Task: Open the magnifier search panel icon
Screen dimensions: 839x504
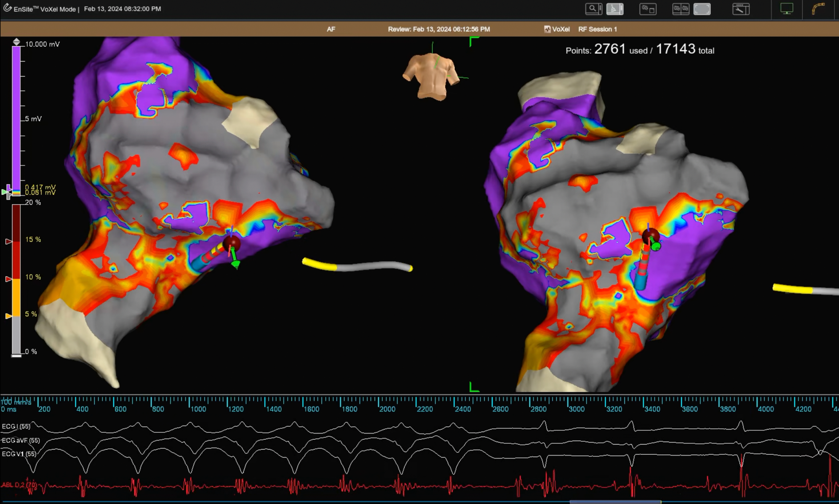Action: pyautogui.click(x=594, y=9)
